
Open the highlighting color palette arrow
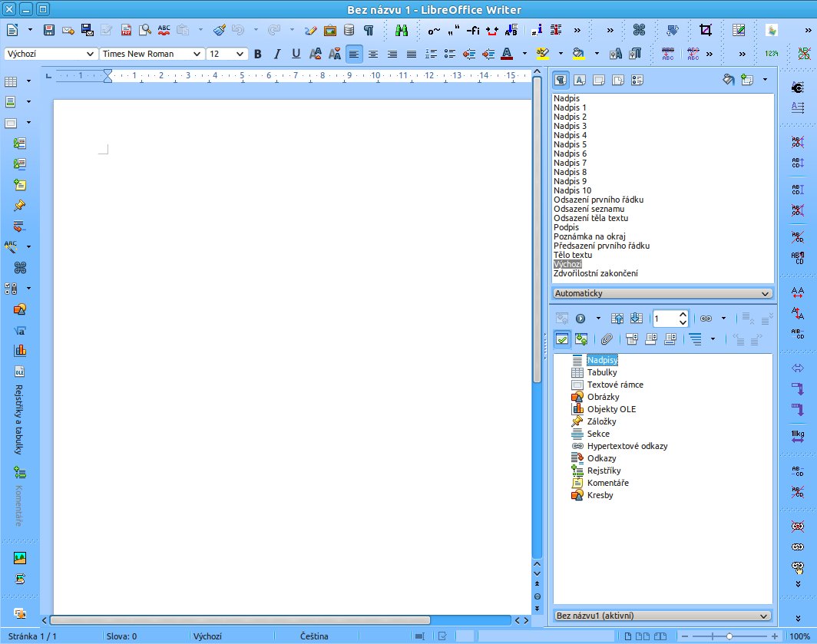(561, 54)
